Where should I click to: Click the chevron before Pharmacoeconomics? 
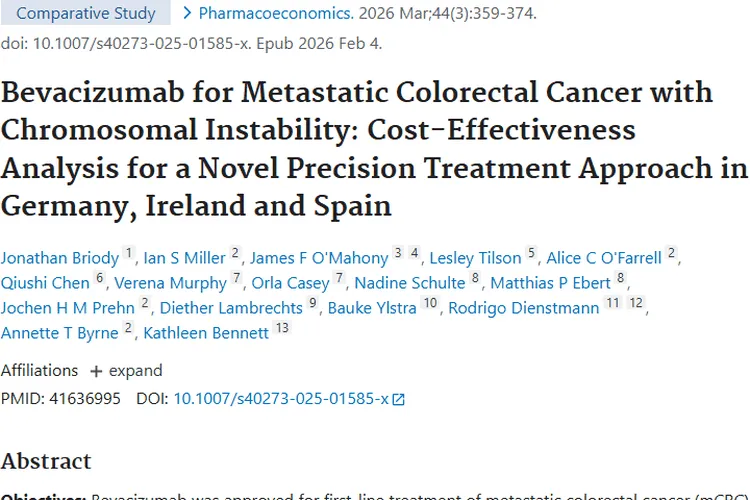point(188,14)
